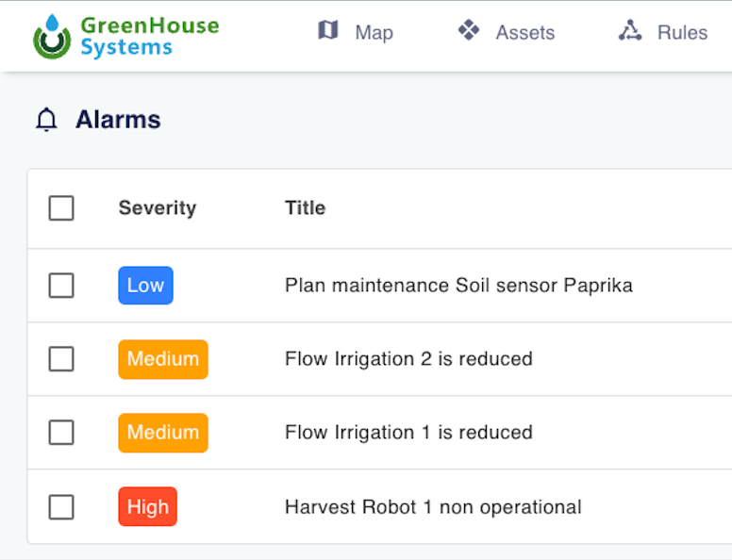Tick the Harvest Robot 1 alarm checkbox

(x=61, y=507)
